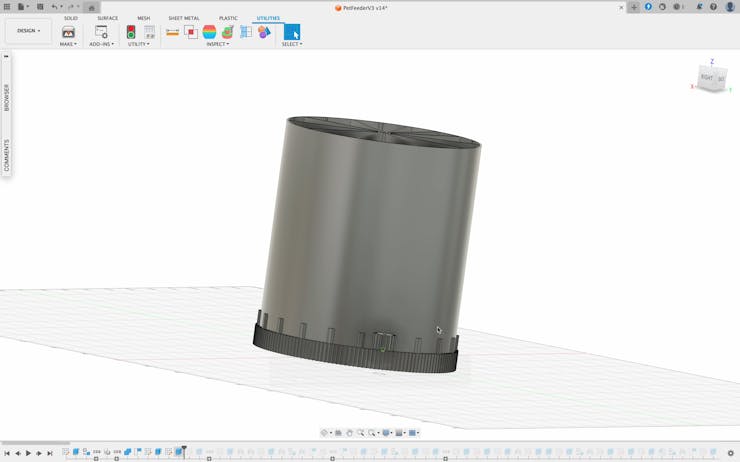Open the Scripts and Add-Ins icon
This screenshot has height=462, width=740.
(x=101, y=32)
